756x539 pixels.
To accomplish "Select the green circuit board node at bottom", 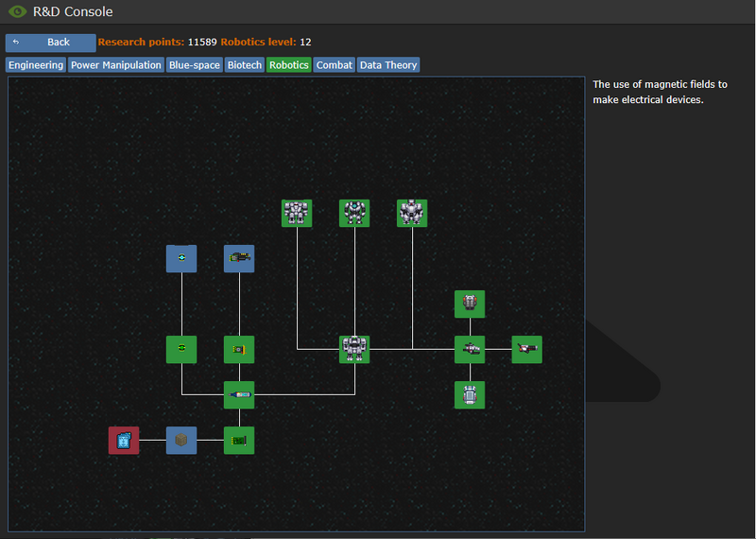I will tap(239, 441).
